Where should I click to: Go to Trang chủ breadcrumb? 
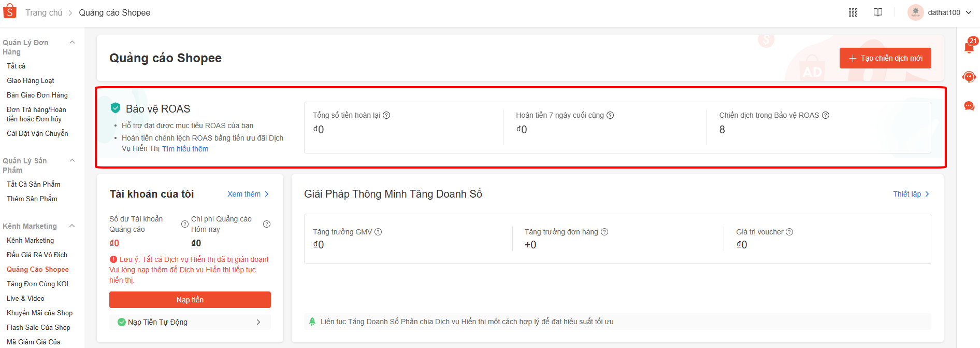[44, 12]
